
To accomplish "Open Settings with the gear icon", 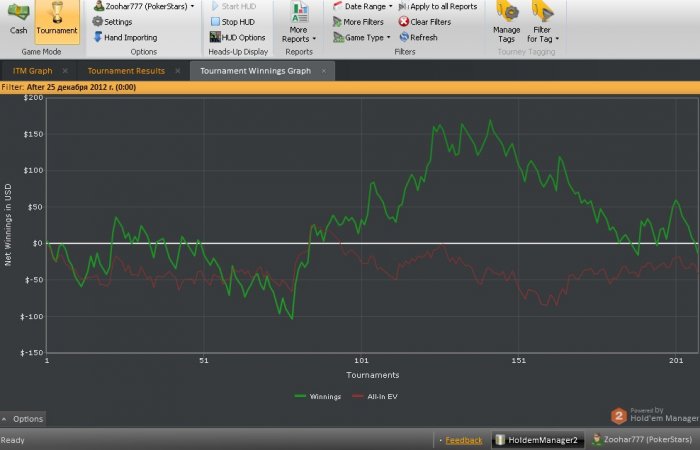I will click(x=112, y=21).
